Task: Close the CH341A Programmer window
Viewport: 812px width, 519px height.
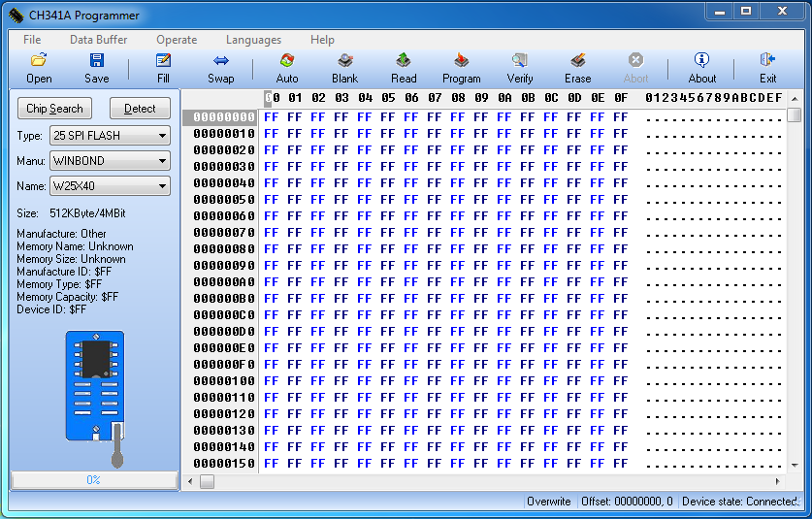Action: pyautogui.click(x=782, y=12)
